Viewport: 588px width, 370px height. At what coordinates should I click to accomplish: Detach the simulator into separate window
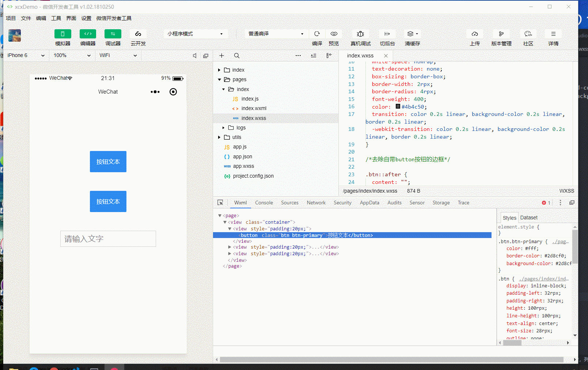(x=206, y=56)
